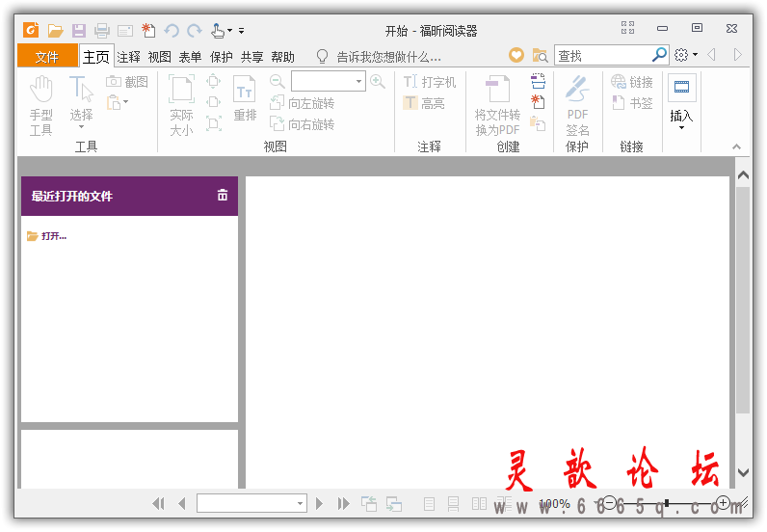Click the 截图 snapshot button
The width and height of the screenshot is (767, 532).
[127, 82]
